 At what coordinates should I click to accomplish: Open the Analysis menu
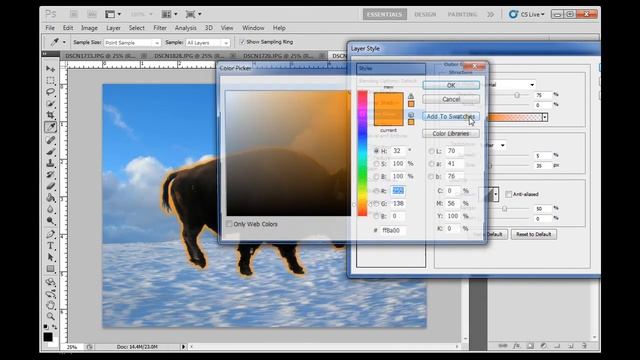point(185,28)
